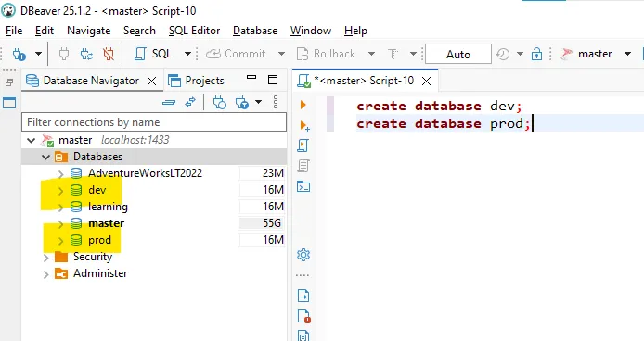Expand the Administer folder
Viewport: 644px width, 341px height.
(45, 274)
